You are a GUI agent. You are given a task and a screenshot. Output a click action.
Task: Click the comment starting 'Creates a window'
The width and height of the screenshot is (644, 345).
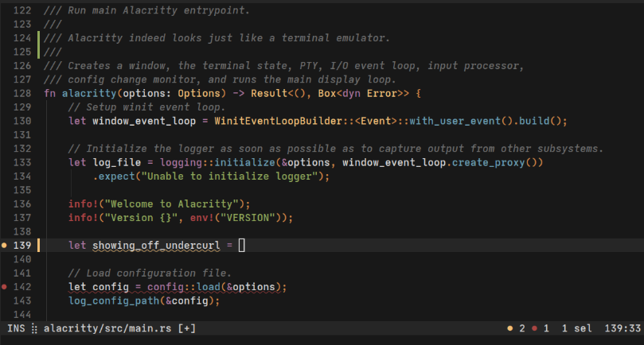284,66
